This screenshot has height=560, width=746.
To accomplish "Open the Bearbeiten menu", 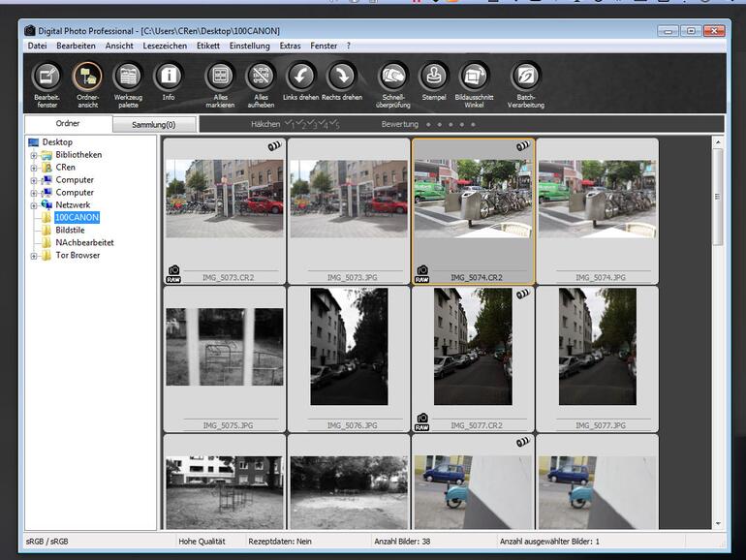I will point(76,46).
